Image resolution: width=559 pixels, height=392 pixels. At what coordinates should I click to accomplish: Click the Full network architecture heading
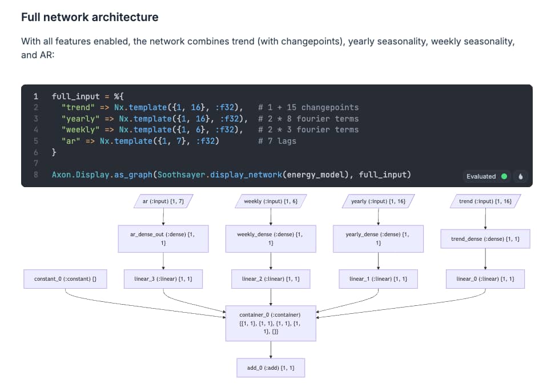coord(90,17)
